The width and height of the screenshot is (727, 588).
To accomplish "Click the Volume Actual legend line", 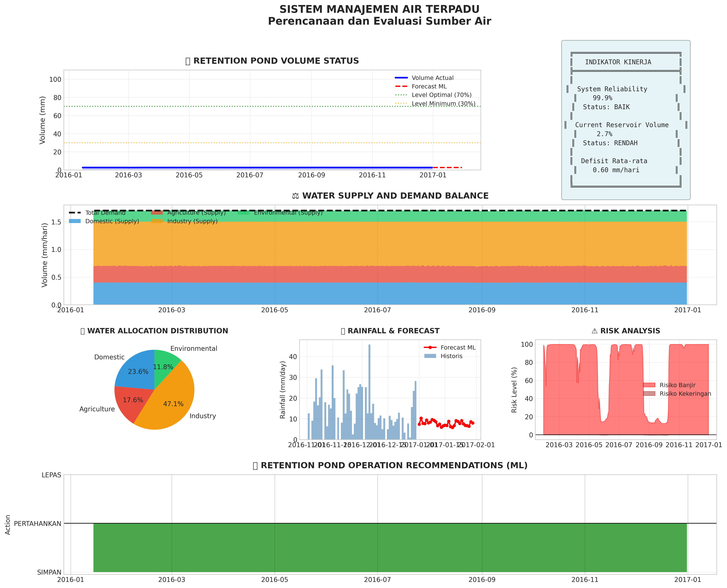I will click(x=401, y=78).
